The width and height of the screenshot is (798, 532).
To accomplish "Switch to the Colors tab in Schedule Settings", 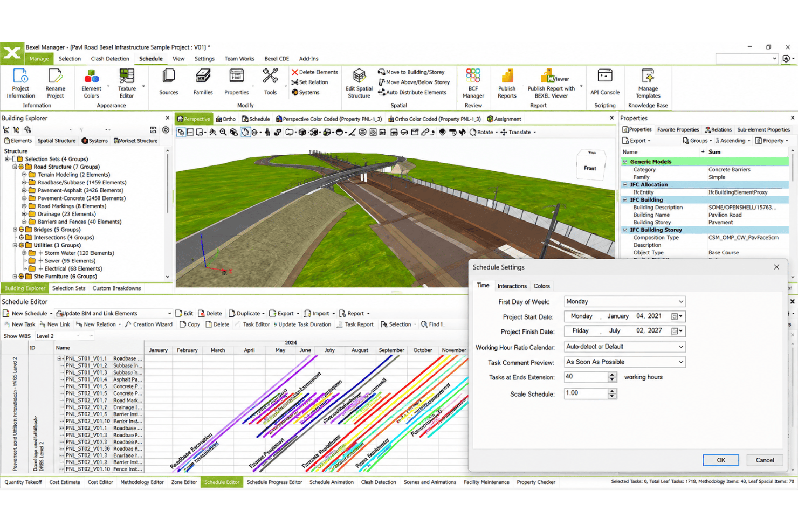I will 542,286.
